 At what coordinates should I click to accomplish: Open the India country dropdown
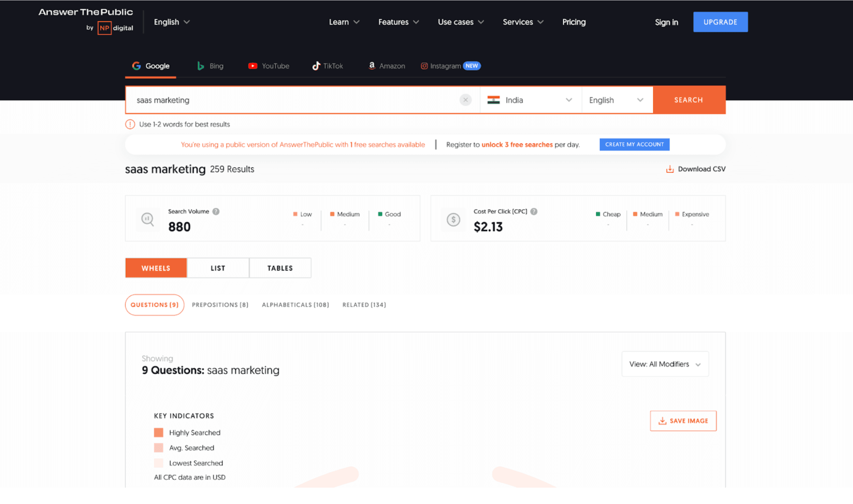pos(531,100)
